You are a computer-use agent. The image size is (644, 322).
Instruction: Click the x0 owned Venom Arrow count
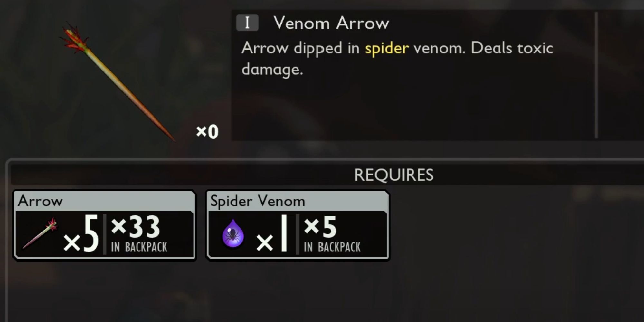pos(207,132)
